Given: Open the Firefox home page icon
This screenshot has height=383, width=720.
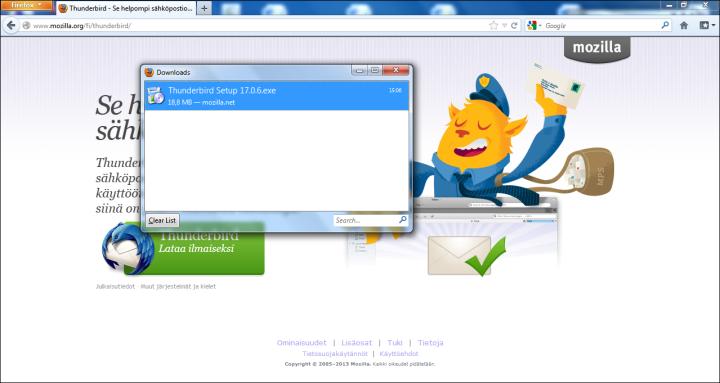Looking at the screenshot, I should (684, 26).
